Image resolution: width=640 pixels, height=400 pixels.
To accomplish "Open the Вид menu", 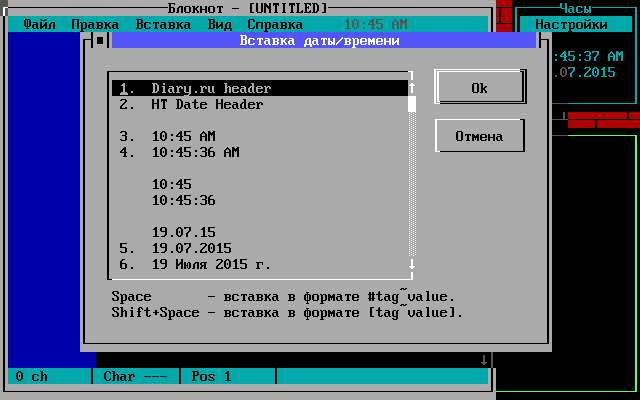I will point(220,24).
